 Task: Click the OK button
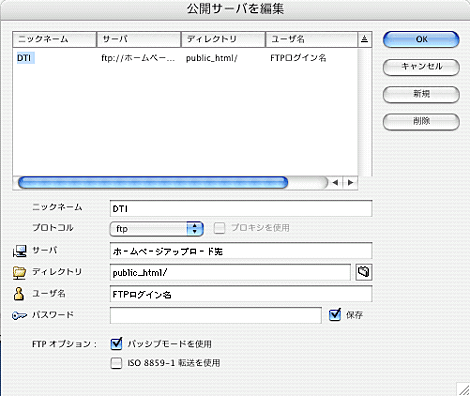421,39
